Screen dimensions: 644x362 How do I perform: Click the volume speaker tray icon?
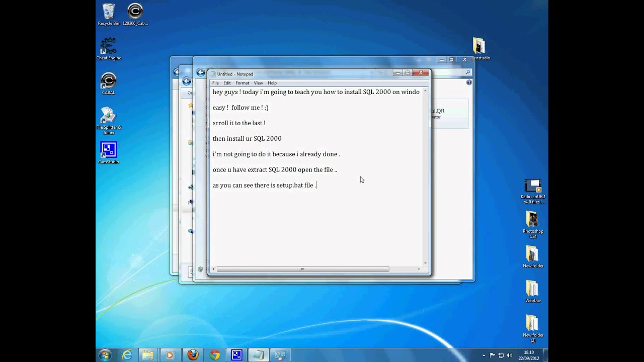click(x=509, y=355)
